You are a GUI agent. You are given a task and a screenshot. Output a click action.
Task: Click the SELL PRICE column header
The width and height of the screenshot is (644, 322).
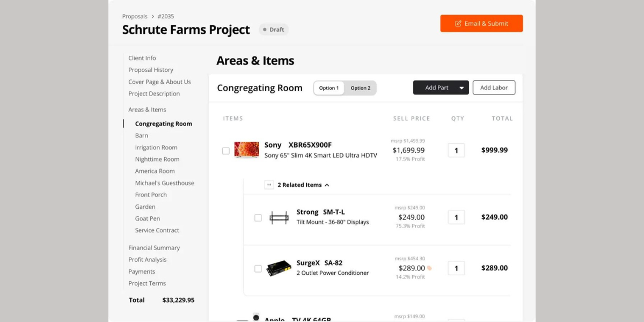click(412, 118)
